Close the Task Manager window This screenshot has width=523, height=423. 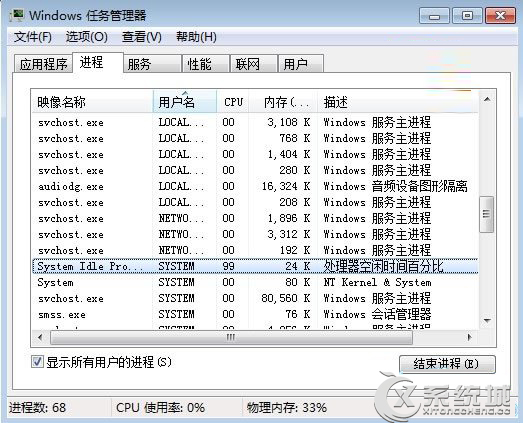tap(500, 16)
